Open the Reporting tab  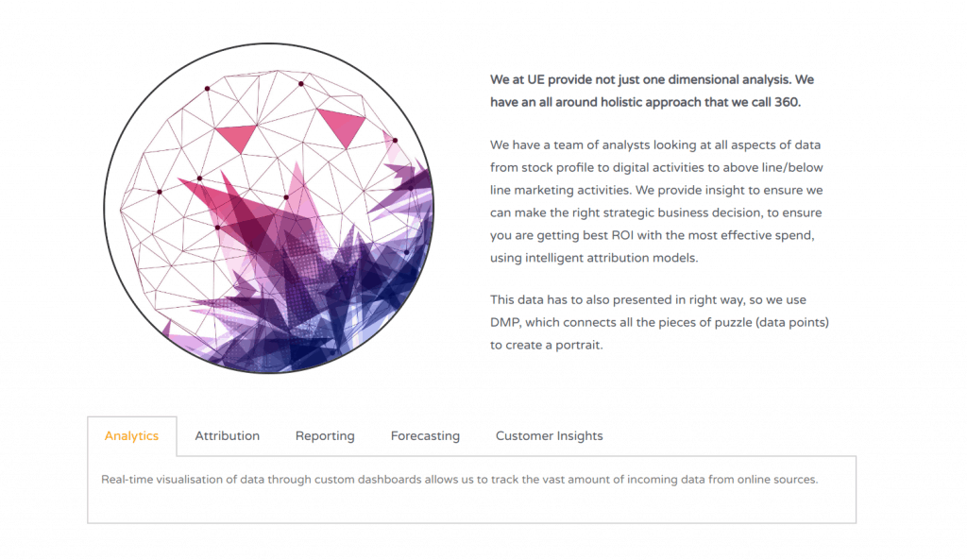click(325, 436)
